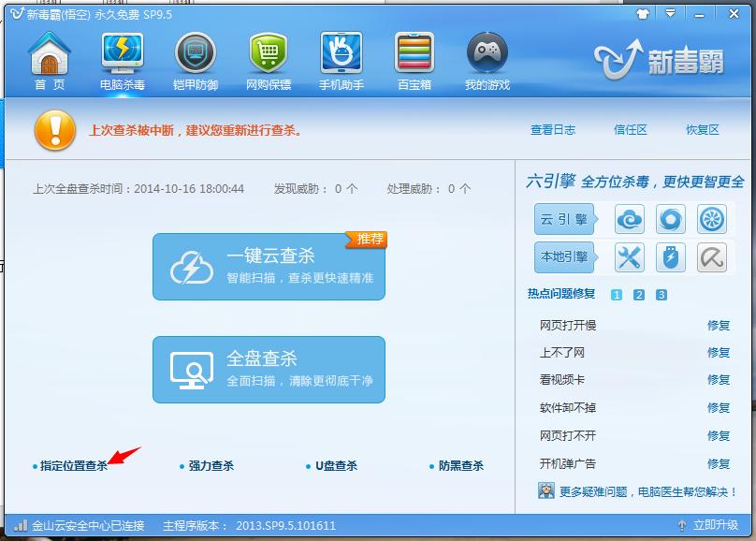Image resolution: width=756 pixels, height=541 pixels.
Task: Open the 手机助手 phone assistant icon
Action: click(x=342, y=62)
